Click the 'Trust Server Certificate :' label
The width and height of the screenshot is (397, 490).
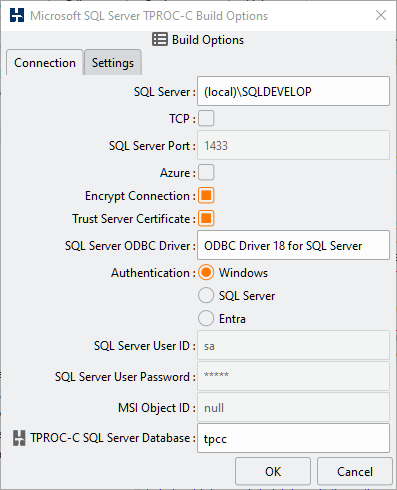coord(134,219)
